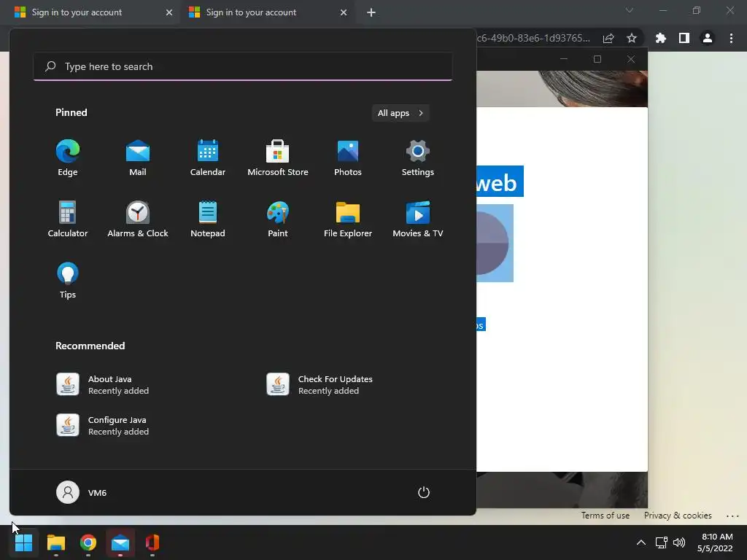Click the more options ellipsis in the page footer
The height and width of the screenshot is (560, 747).
coord(732,516)
